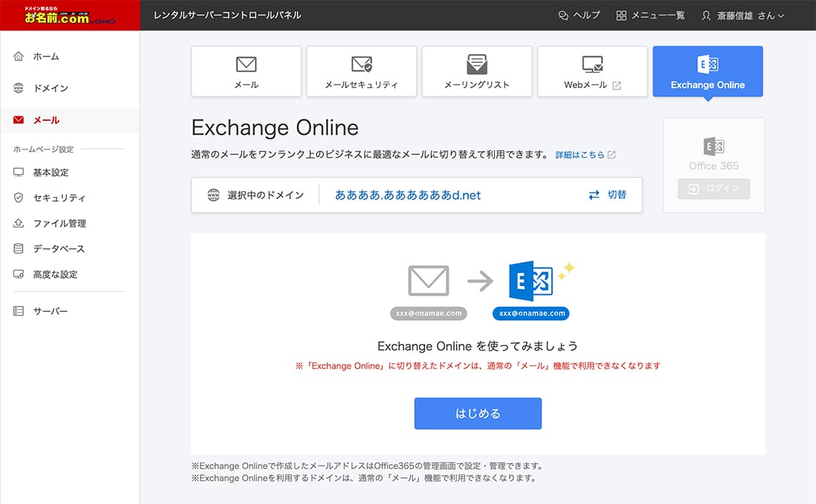Click the お名前.com logo
Viewport: 816px width, 504px height.
tap(70, 16)
